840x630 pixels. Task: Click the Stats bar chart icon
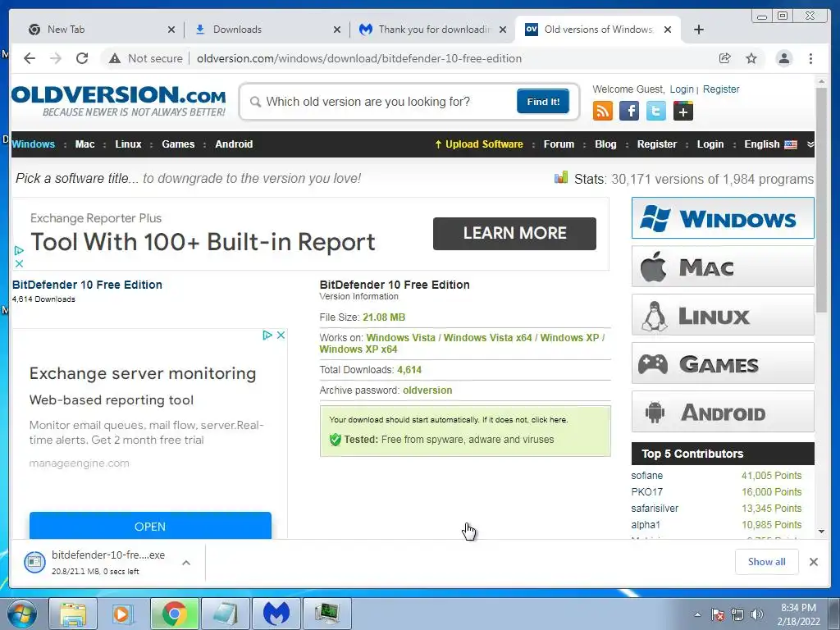click(x=561, y=178)
